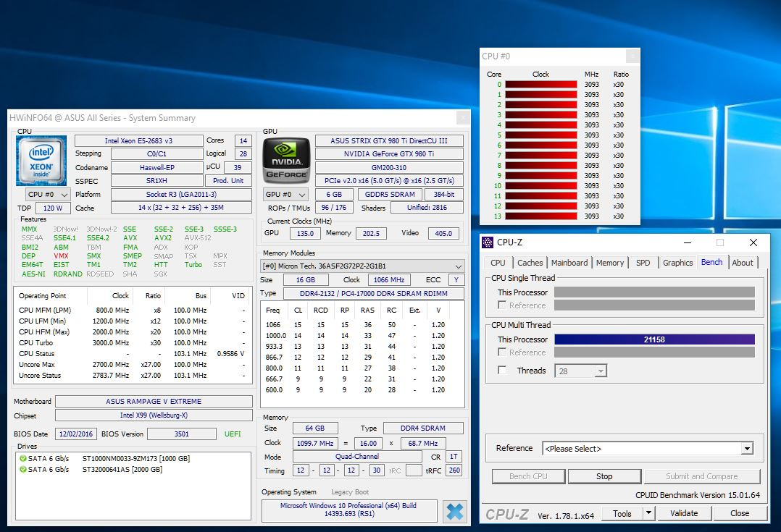Open the Memory tab in CPU-Z

click(x=610, y=263)
